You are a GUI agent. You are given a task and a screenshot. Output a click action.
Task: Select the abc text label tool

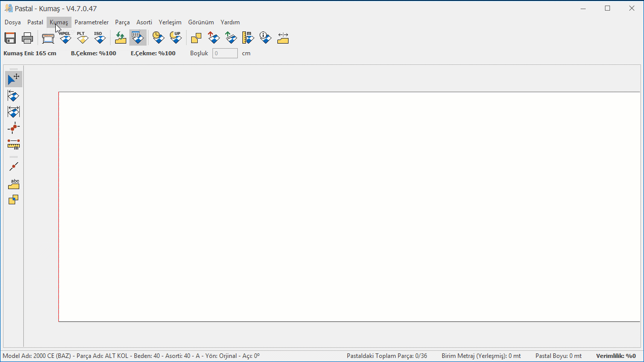tap(14, 184)
